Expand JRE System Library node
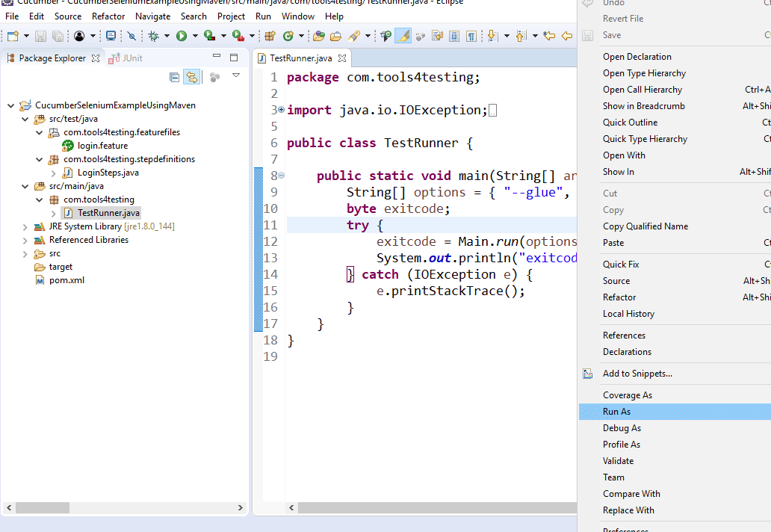Viewport: 771px width, 532px height. tap(25, 226)
